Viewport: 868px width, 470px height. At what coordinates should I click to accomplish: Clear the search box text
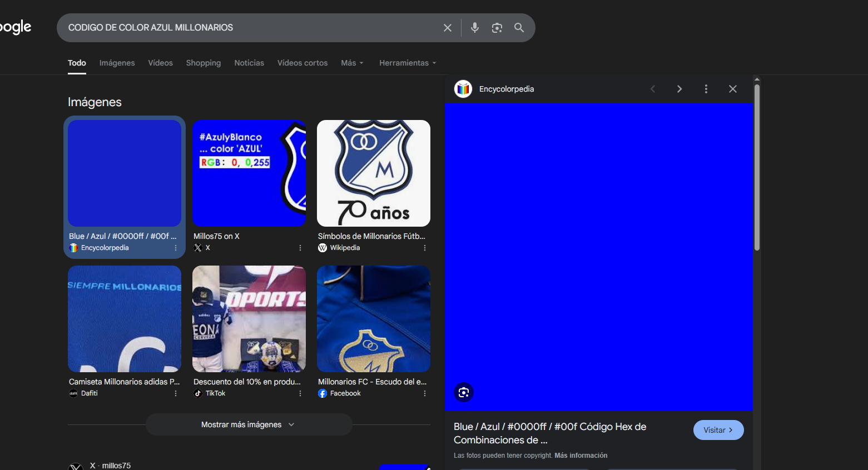[448, 28]
